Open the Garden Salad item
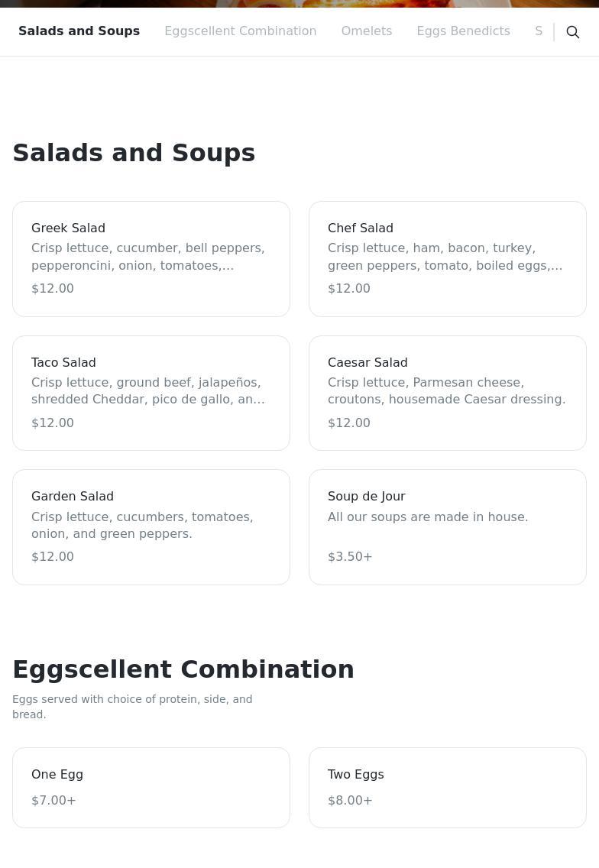 click(151, 527)
